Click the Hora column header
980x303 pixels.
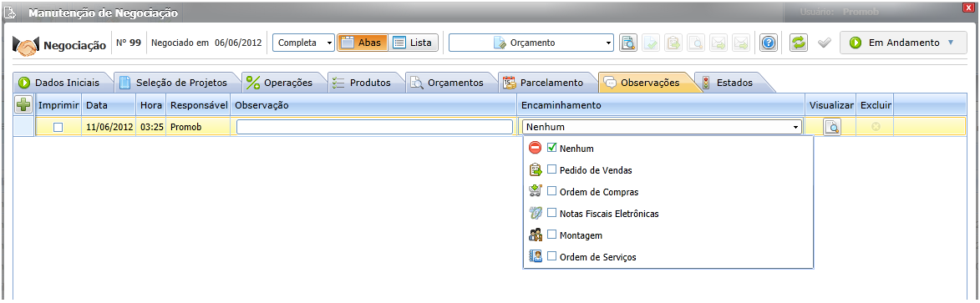(x=151, y=105)
